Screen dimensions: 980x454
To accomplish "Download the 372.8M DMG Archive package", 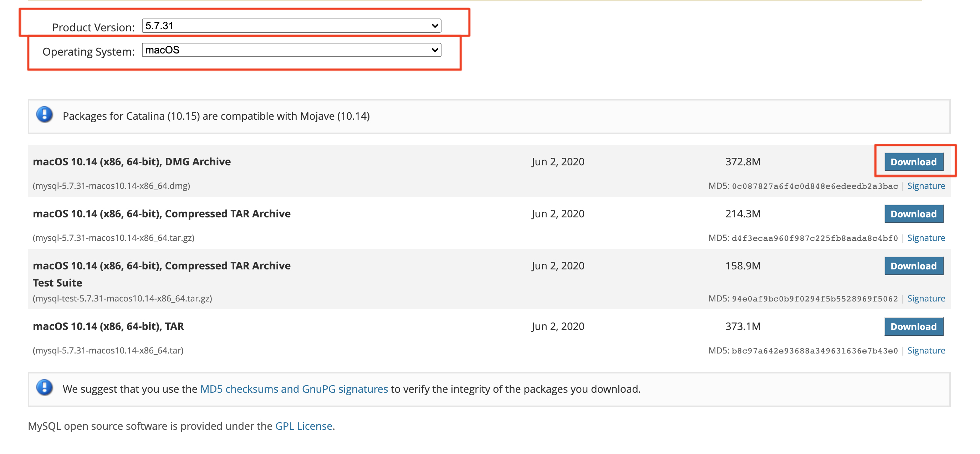I will 913,162.
